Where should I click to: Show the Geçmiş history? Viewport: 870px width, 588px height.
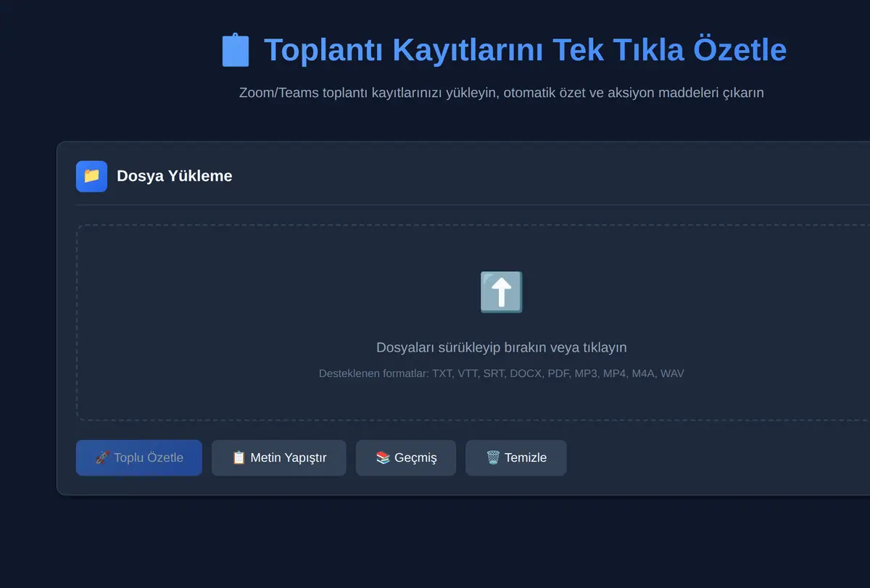coord(406,457)
